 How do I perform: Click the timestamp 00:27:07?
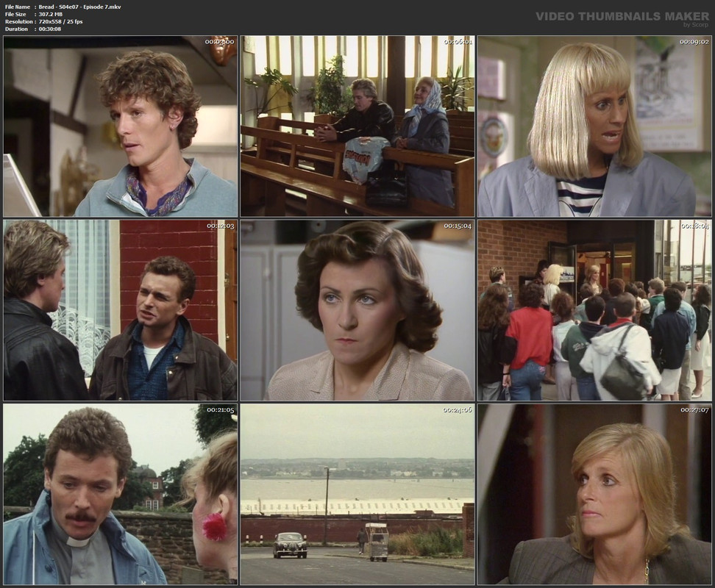tap(695, 409)
